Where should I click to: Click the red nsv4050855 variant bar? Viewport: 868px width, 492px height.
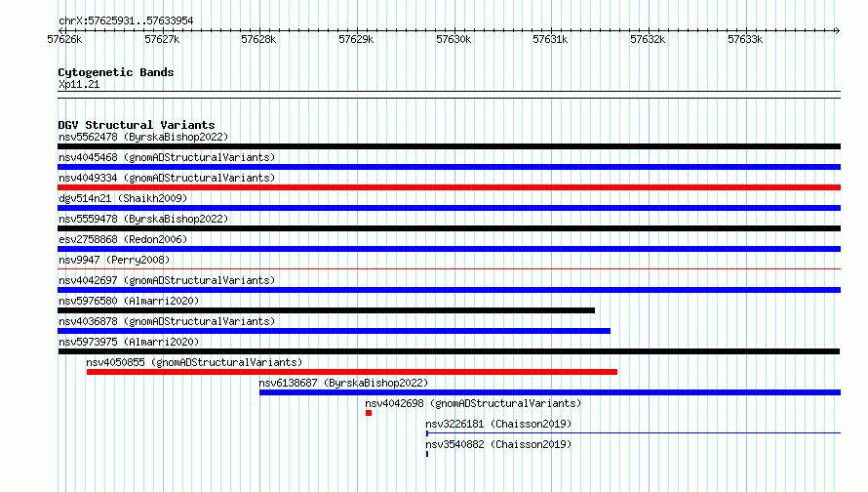coord(352,372)
